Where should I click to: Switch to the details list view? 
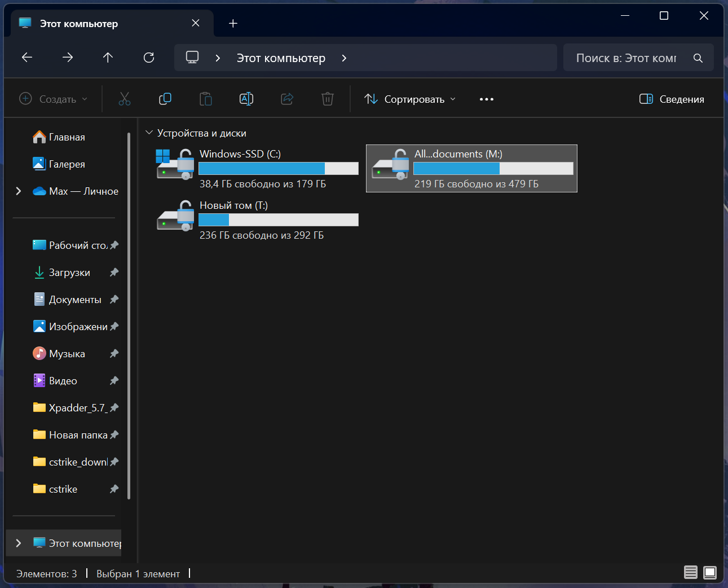pos(691,573)
